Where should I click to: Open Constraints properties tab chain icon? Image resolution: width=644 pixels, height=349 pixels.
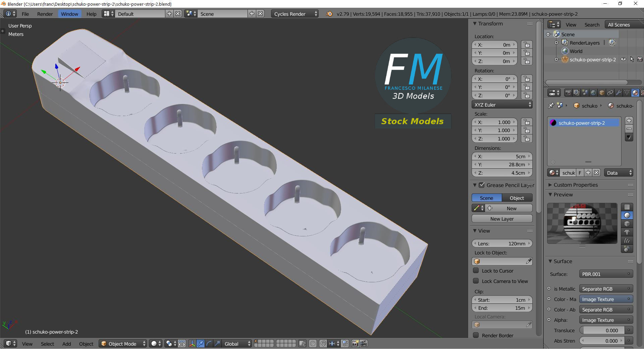click(610, 93)
